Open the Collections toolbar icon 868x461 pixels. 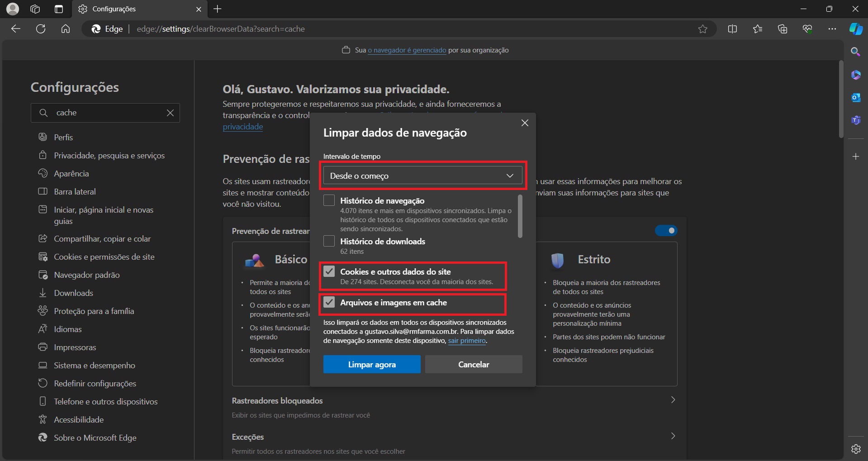pos(783,29)
